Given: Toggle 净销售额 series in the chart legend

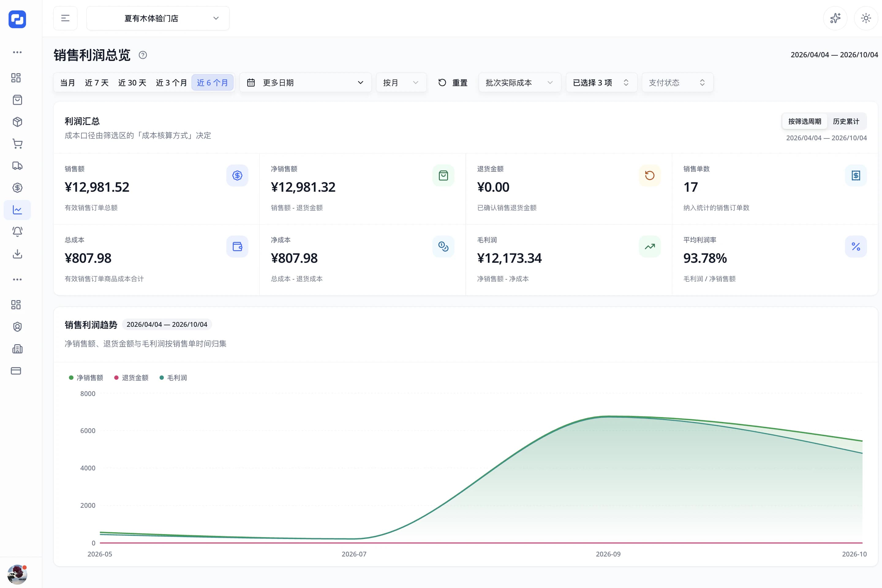Looking at the screenshot, I should point(86,378).
